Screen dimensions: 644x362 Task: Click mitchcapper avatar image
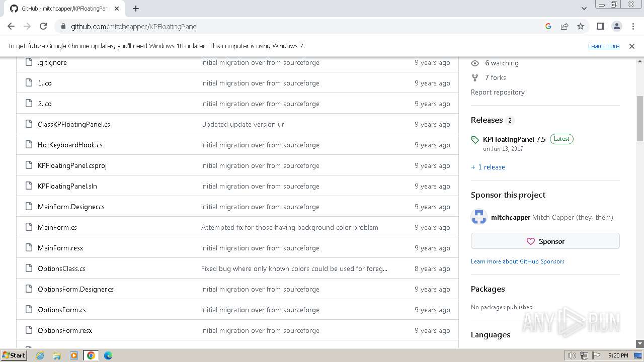pyautogui.click(x=479, y=217)
